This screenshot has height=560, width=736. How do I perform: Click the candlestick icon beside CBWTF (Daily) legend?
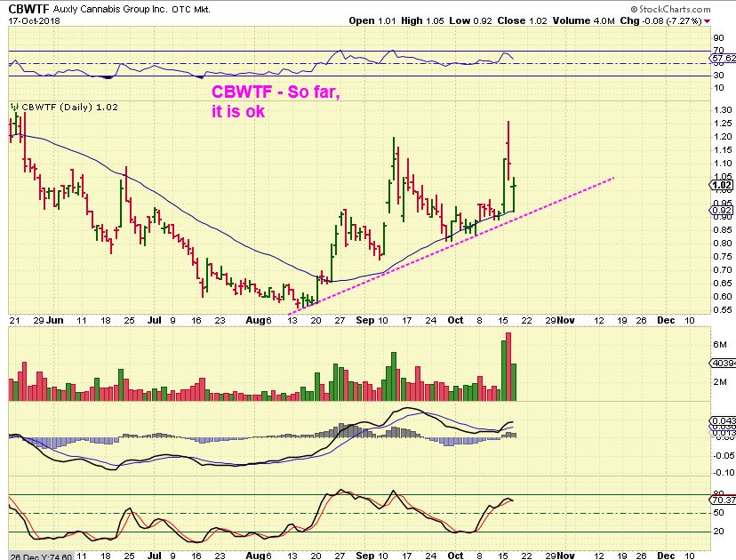pyautogui.click(x=14, y=107)
